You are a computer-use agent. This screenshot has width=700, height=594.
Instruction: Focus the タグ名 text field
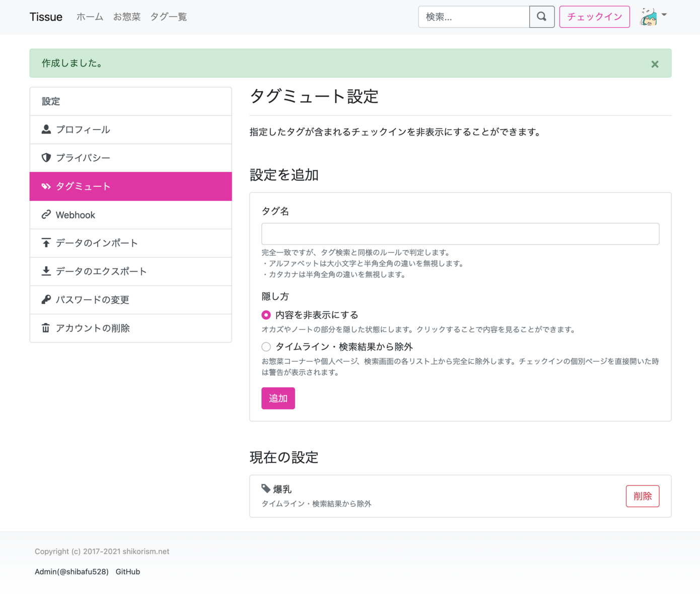point(460,234)
